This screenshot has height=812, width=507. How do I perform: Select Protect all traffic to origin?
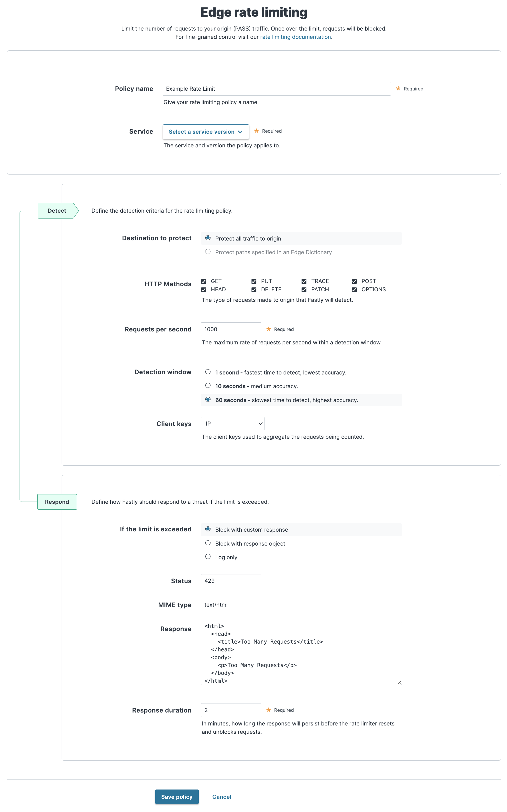tap(208, 238)
